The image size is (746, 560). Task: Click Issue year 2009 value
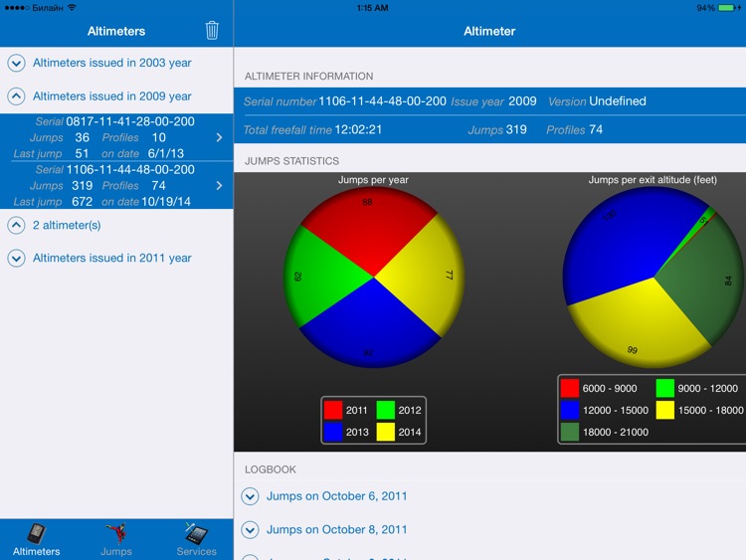pos(522,101)
